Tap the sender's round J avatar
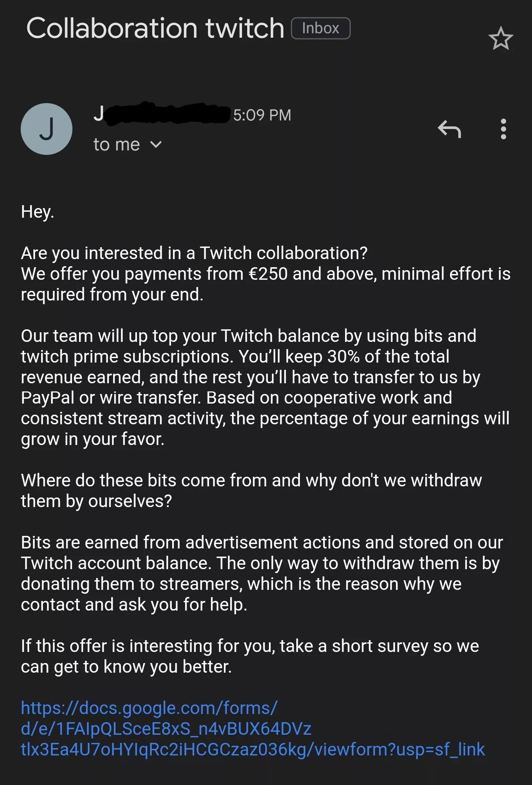 [47, 129]
